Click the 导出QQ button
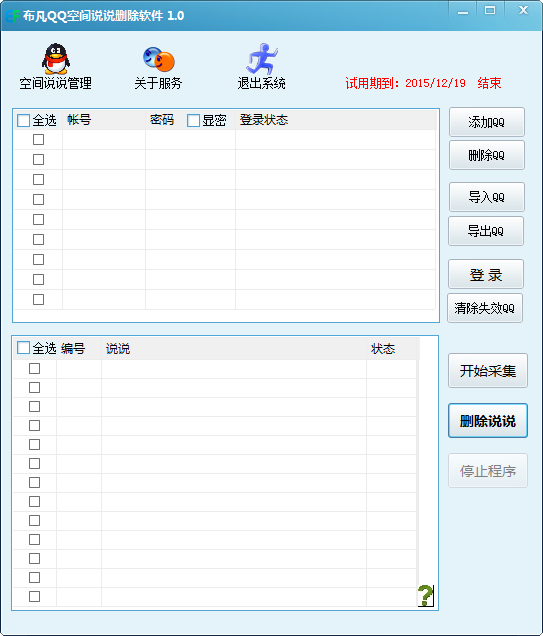The height and width of the screenshot is (636, 543). (486, 231)
